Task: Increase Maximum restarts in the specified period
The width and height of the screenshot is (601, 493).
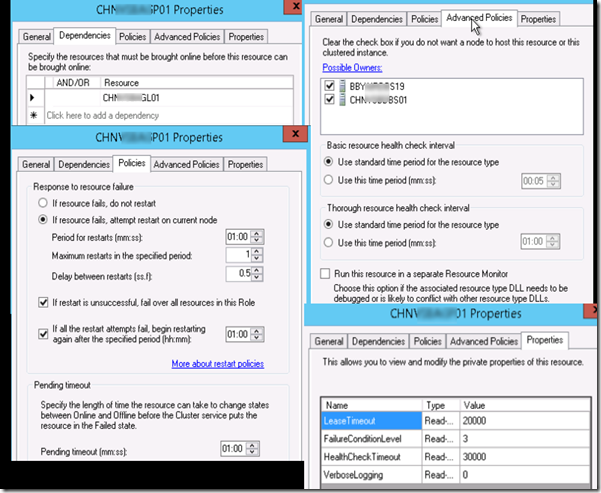Action: [257, 251]
